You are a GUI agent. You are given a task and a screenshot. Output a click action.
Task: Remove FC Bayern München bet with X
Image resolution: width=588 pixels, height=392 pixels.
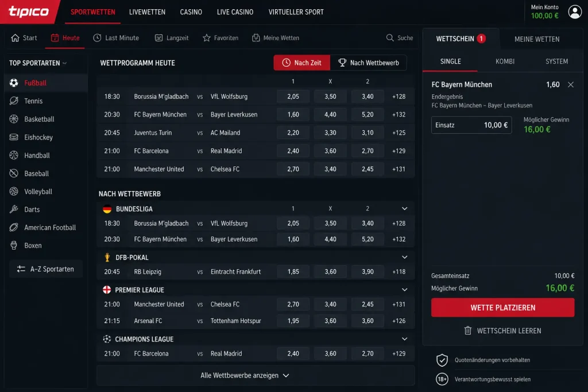[x=570, y=85]
